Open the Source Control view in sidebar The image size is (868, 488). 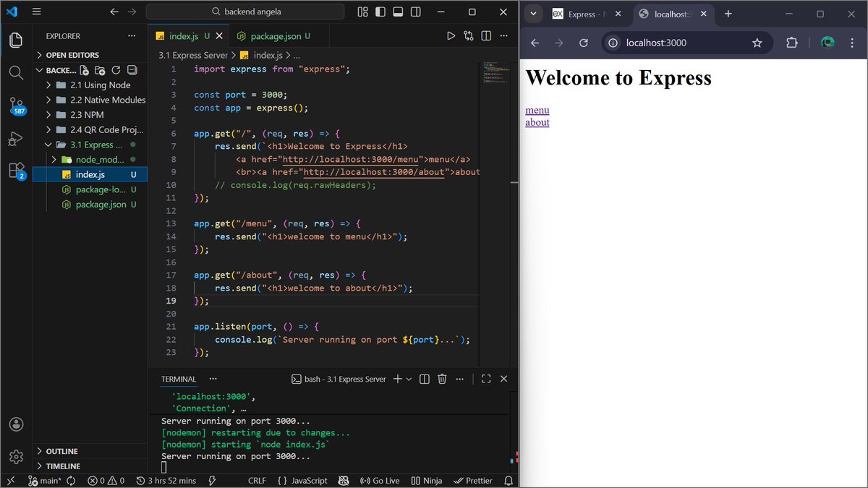[x=16, y=104]
